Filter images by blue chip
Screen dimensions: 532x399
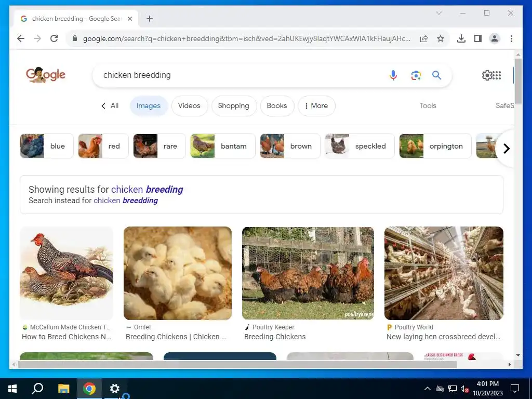pos(47,146)
